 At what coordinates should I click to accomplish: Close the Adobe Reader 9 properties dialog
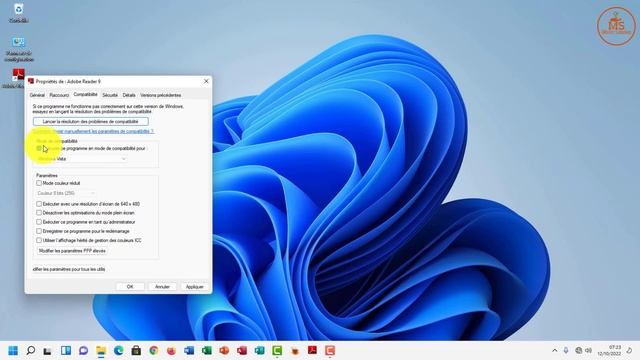(206, 81)
